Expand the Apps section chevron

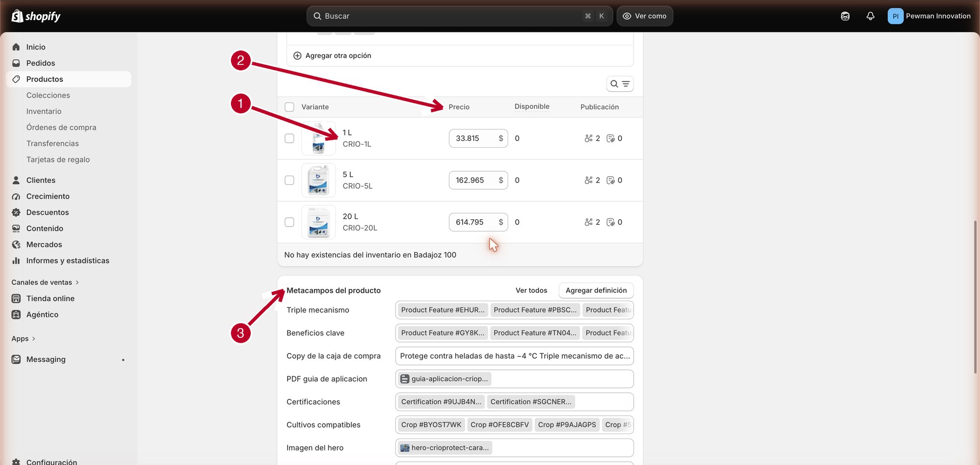click(33, 338)
